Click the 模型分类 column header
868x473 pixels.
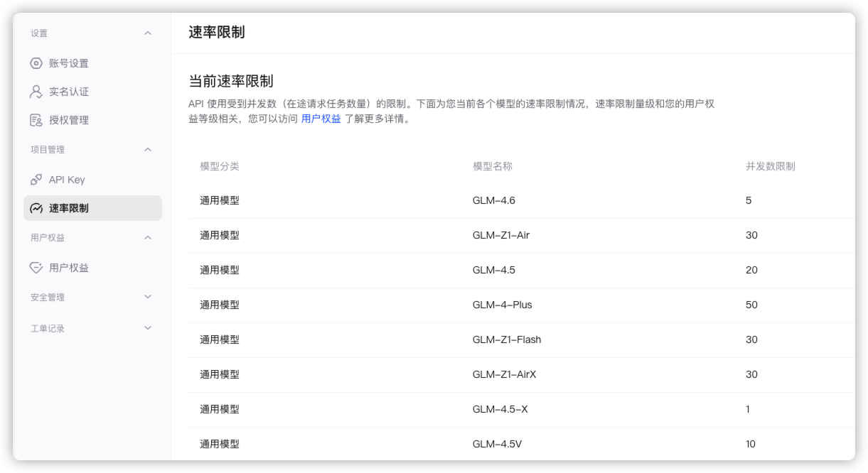220,166
